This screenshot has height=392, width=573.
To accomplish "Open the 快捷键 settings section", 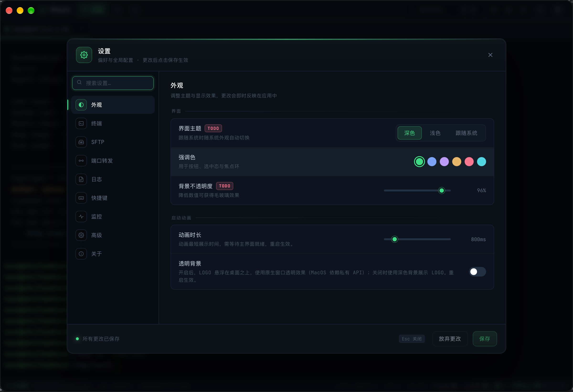I will pyautogui.click(x=113, y=198).
